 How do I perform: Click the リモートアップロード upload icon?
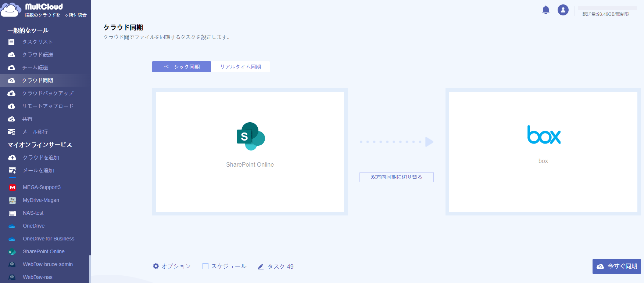pyautogui.click(x=11, y=106)
